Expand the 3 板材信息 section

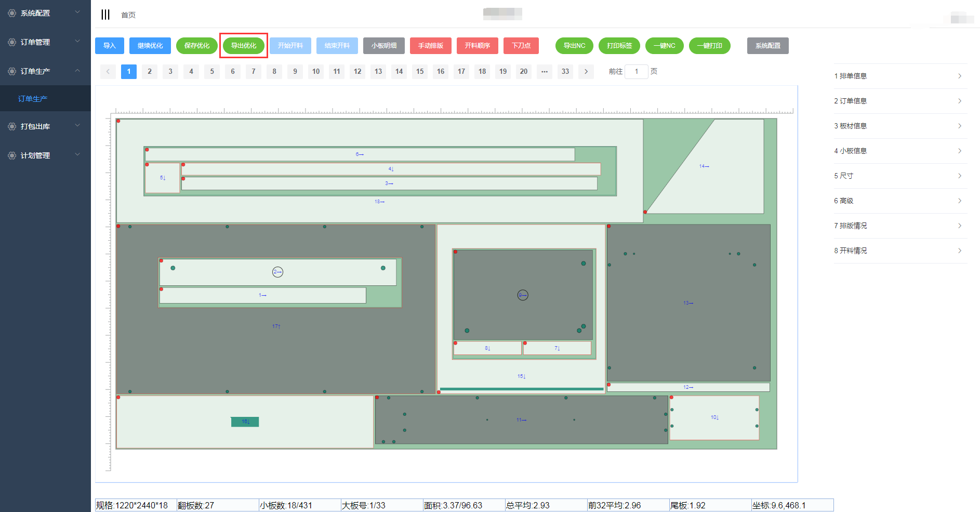click(x=900, y=126)
